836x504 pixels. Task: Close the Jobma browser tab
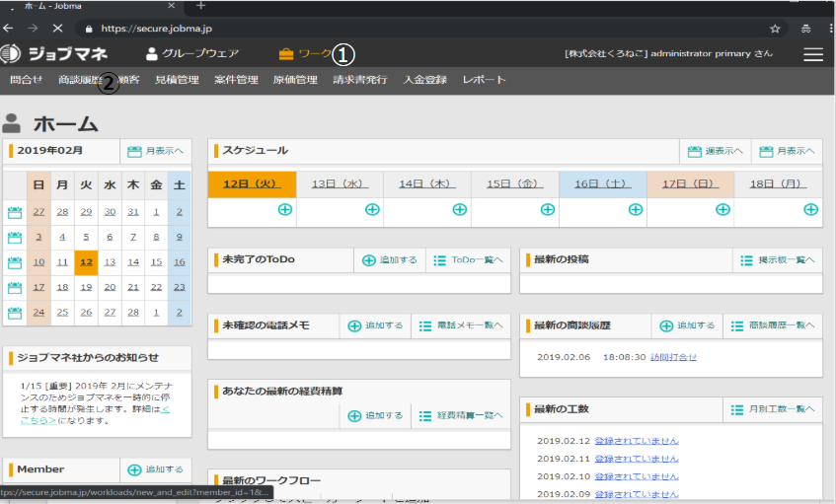coord(171,5)
